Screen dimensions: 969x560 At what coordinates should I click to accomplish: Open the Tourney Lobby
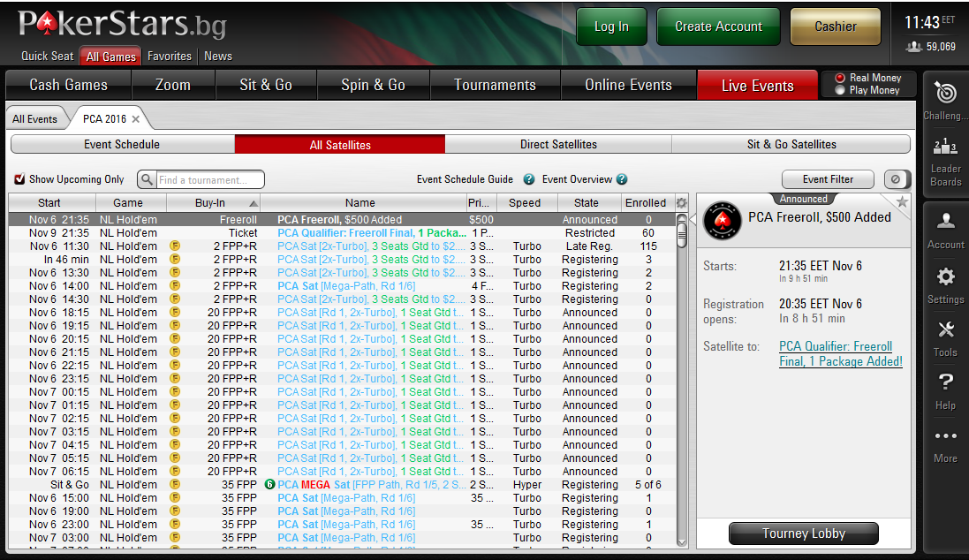coord(804,534)
